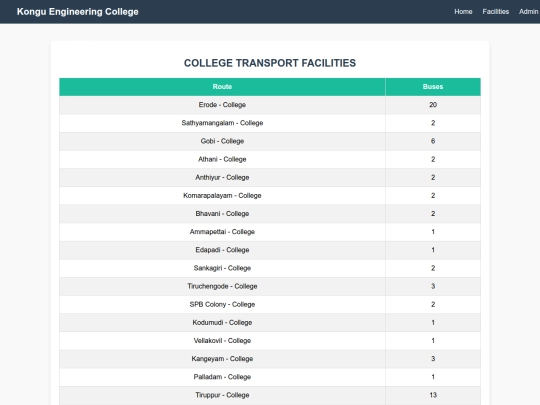
Task: Select the Bhavani - College route cell
Action: pyautogui.click(x=222, y=214)
